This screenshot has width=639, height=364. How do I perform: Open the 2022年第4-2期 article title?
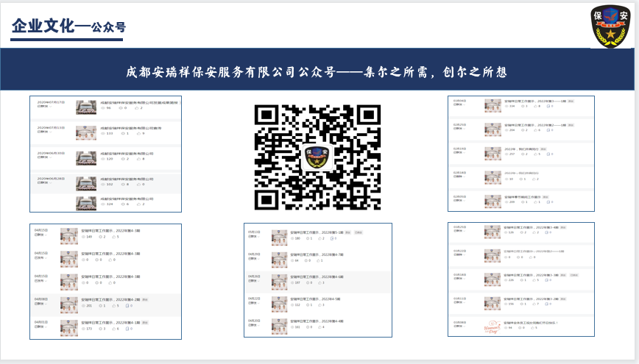point(110,300)
